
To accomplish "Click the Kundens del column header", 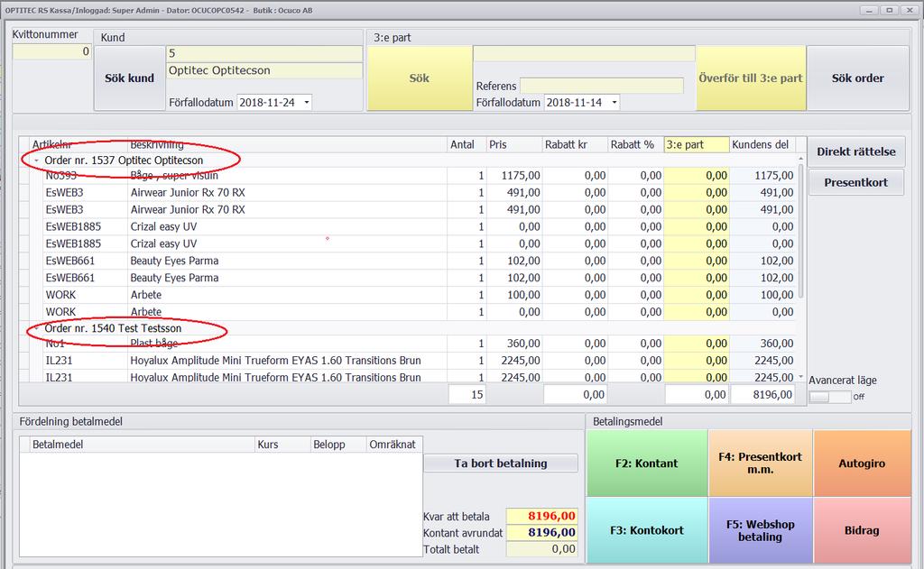I will pyautogui.click(x=762, y=145).
